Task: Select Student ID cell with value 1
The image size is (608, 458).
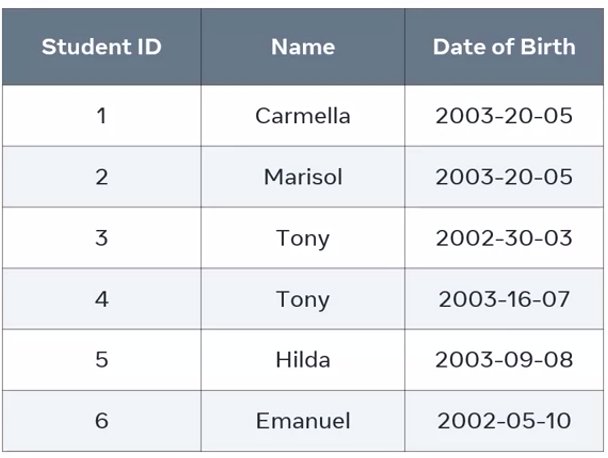Action: click(x=101, y=115)
